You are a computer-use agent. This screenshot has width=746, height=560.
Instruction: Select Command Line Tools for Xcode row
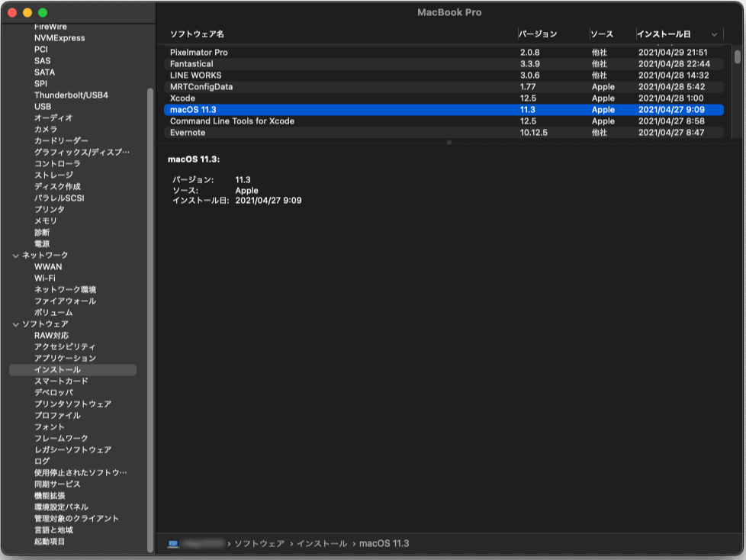point(443,121)
